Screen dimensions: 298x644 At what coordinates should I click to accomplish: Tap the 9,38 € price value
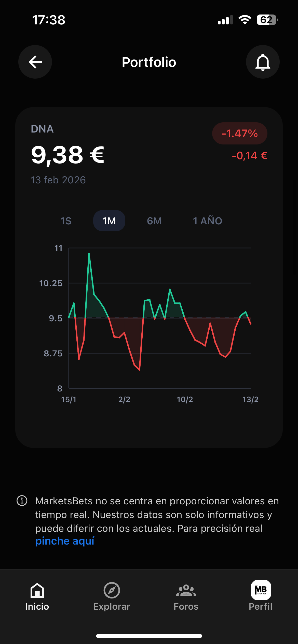(68, 155)
